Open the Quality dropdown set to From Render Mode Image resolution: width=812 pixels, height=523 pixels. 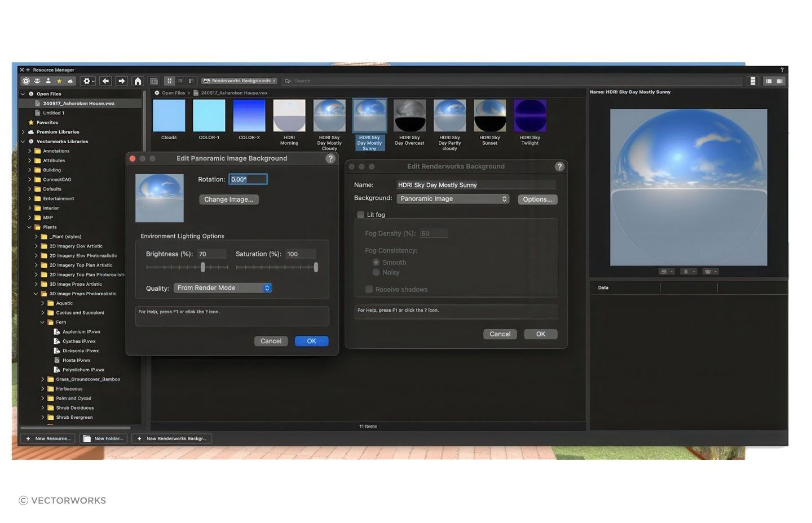tap(223, 288)
